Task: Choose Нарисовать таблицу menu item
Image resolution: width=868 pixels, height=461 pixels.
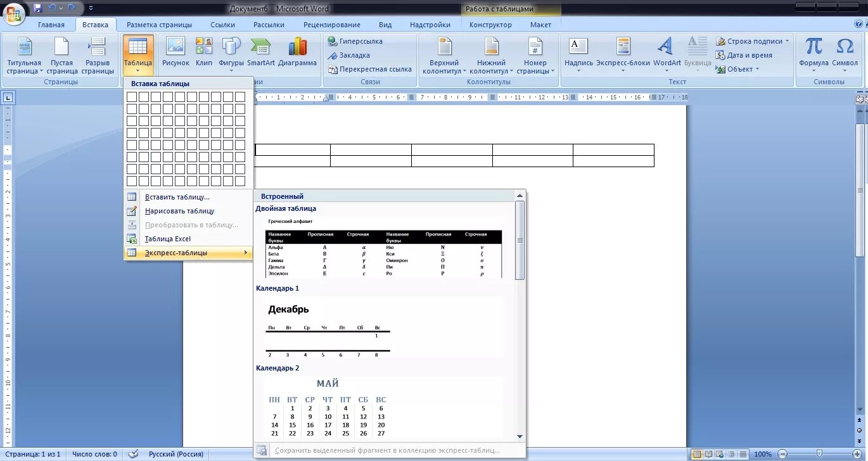Action: pos(188,211)
